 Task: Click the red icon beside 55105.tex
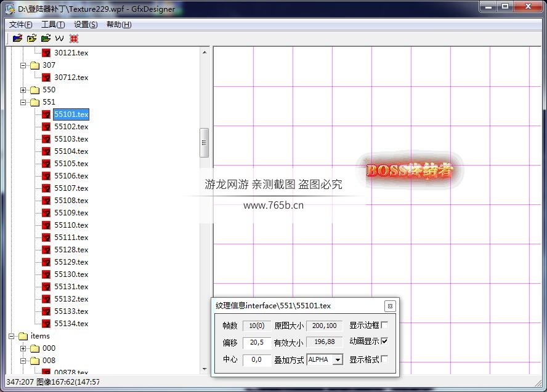point(46,164)
